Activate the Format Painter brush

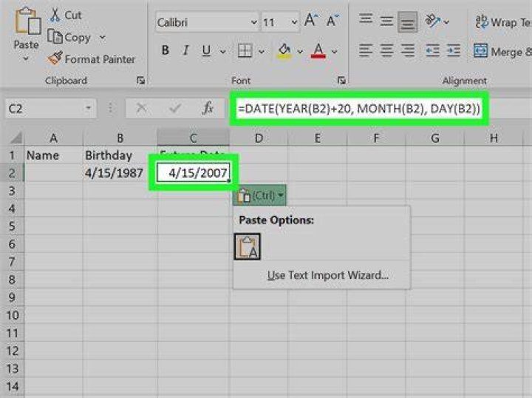tap(92, 58)
